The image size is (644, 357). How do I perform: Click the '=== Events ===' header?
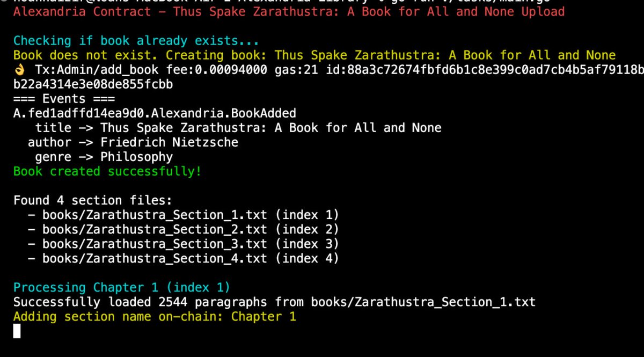click(64, 99)
